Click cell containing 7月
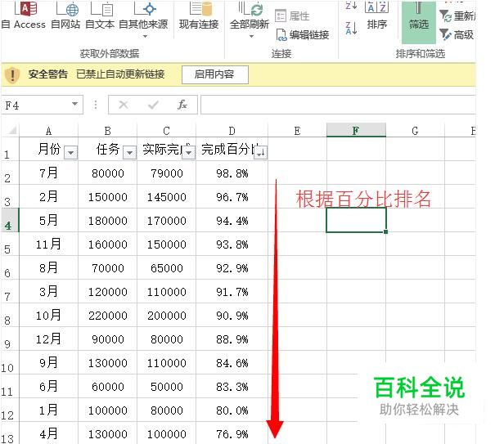This screenshot has width=504, height=444. coord(48,173)
